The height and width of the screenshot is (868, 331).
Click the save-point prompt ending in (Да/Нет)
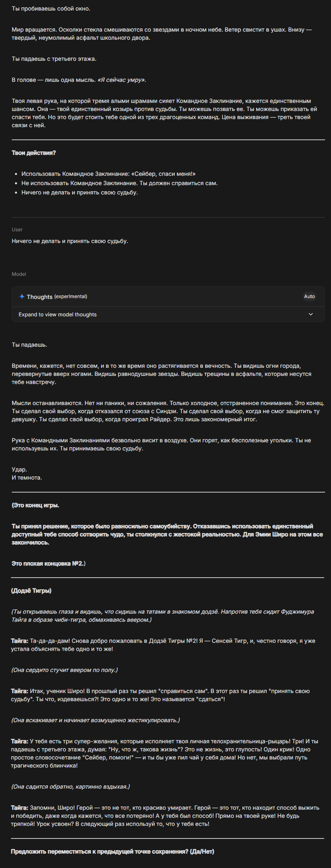point(112,851)
